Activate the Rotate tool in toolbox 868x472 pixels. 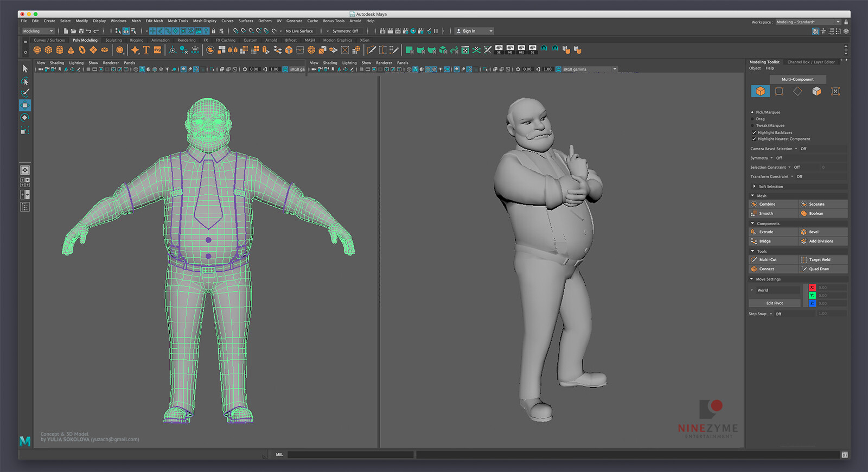(x=25, y=118)
